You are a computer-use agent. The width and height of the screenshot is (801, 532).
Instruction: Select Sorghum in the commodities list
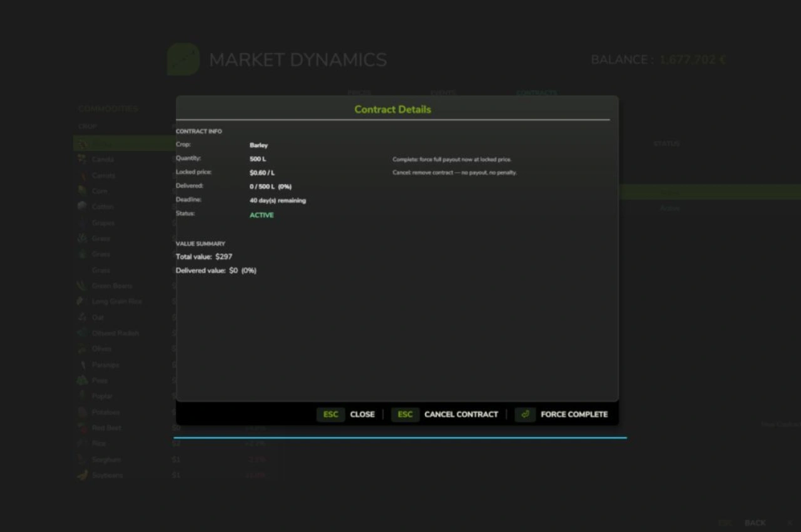point(106,459)
